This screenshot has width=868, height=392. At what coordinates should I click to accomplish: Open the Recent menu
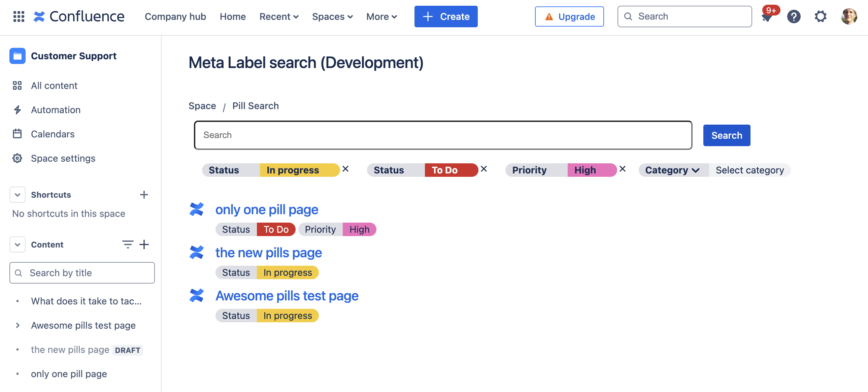[x=279, y=16]
